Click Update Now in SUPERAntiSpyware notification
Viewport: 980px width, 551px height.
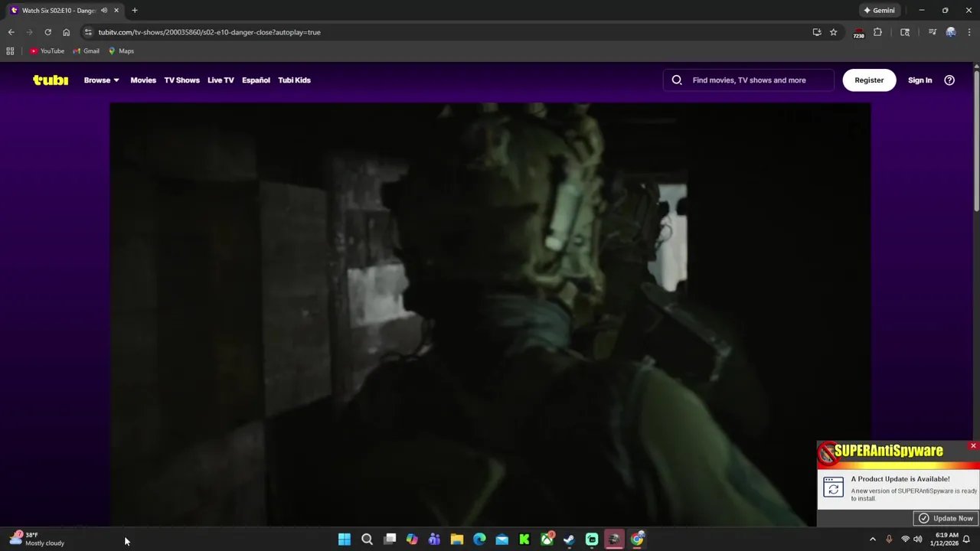(946, 518)
